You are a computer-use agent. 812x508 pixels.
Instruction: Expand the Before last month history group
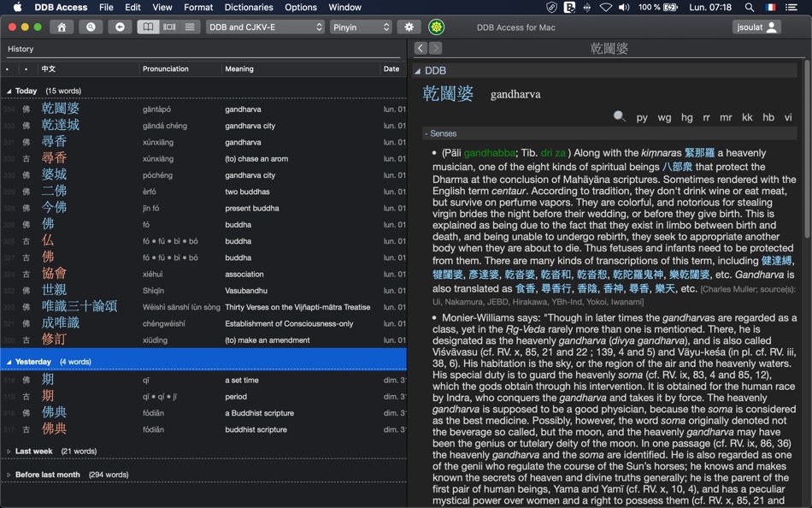(x=9, y=475)
